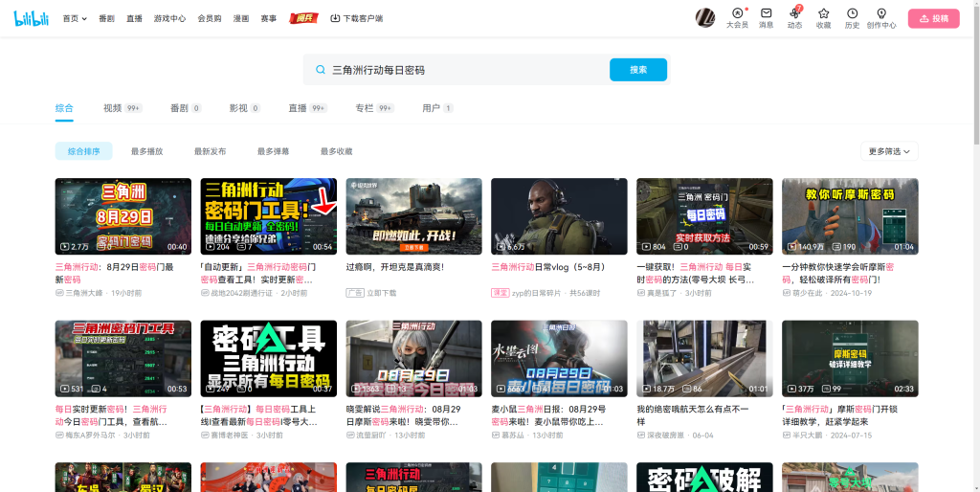The image size is (980, 492).
Task: Switch to the 番剧 results tab
Action: pyautogui.click(x=186, y=108)
